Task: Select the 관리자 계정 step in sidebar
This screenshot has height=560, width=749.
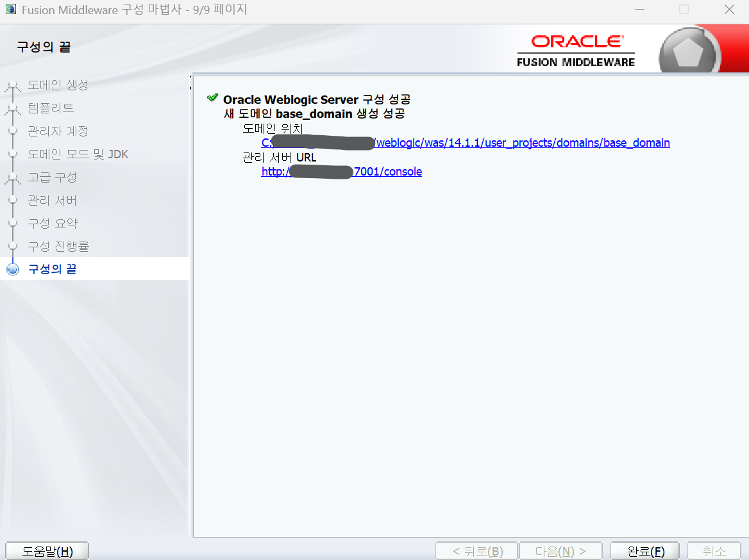Action: tap(58, 131)
